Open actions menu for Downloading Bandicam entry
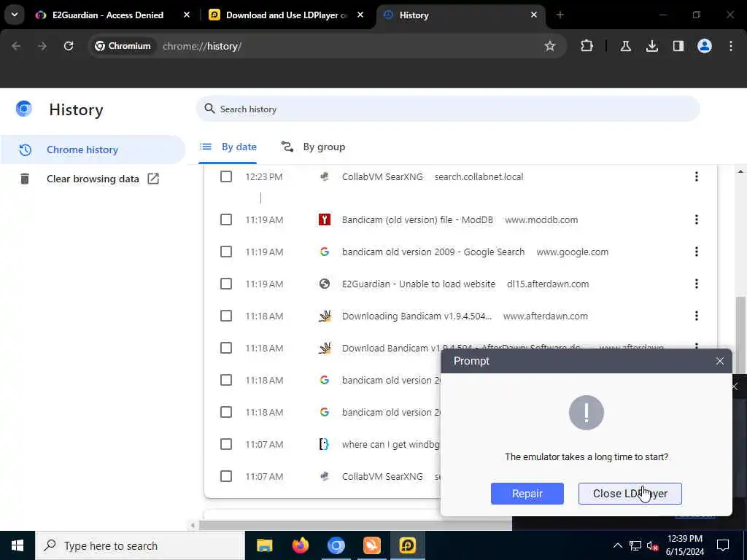Screen dimensions: 747x560 (697, 316)
